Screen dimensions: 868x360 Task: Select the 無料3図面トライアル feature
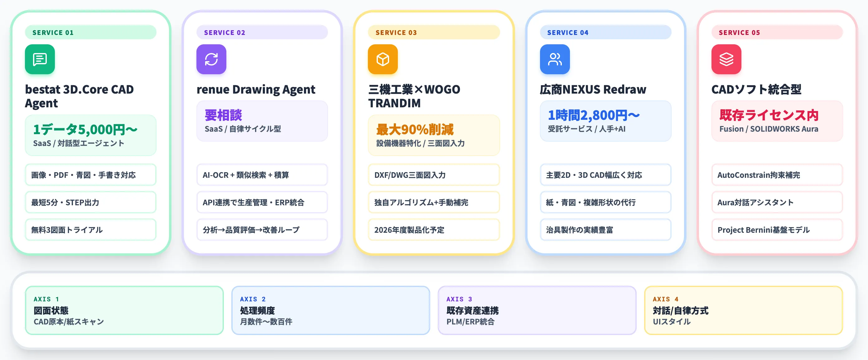tap(91, 230)
